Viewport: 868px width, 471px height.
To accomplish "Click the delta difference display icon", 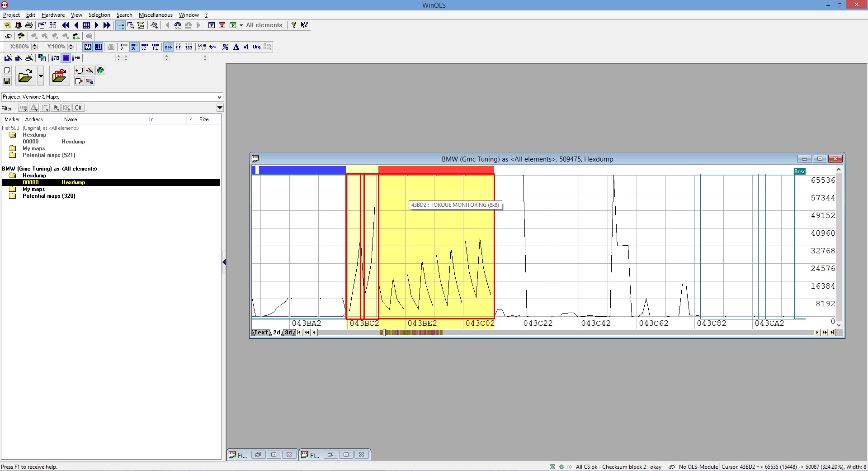I will click(236, 47).
